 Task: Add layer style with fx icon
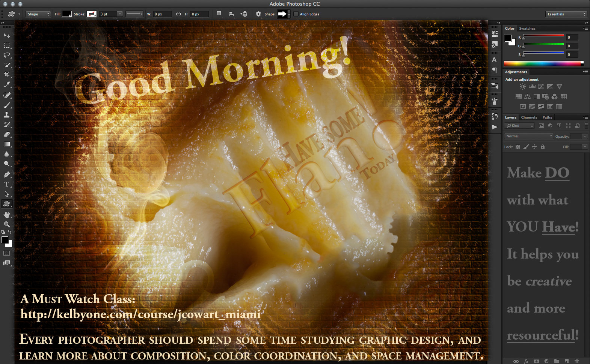click(x=526, y=361)
